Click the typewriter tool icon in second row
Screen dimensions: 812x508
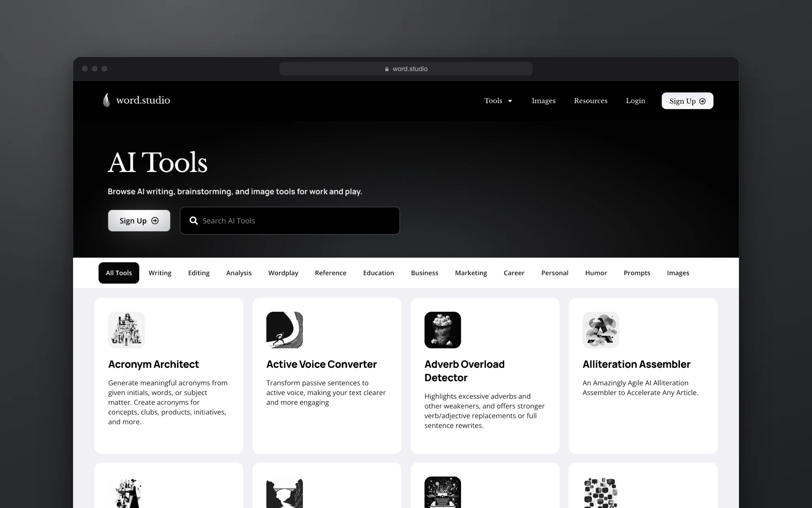click(443, 493)
